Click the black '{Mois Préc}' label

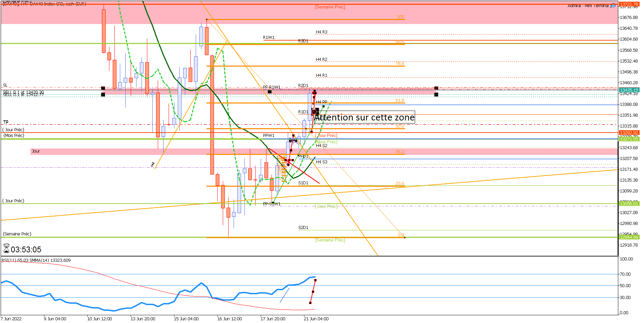click(14, 136)
